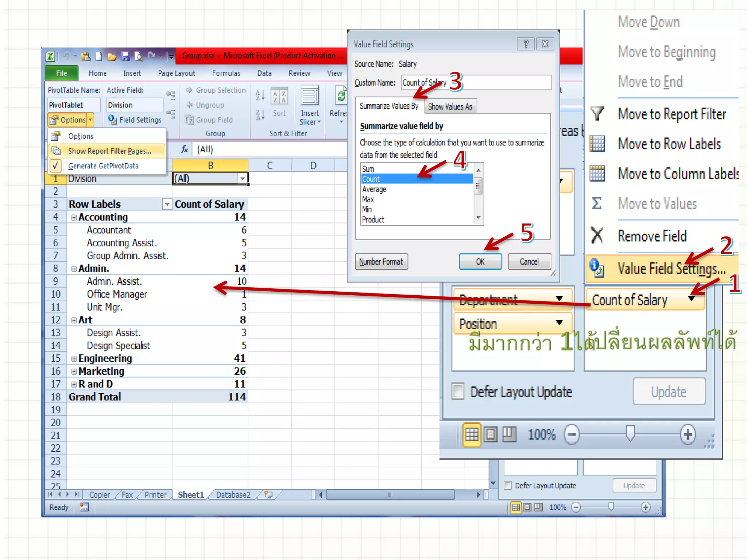This screenshot has width=747, height=560.
Task: Click the Remove Field X icon
Action: click(x=597, y=236)
